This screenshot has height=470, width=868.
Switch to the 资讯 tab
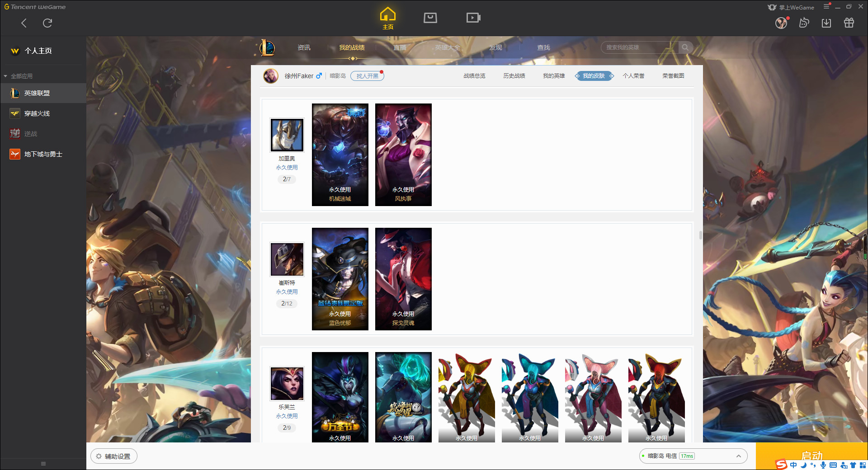coord(304,47)
